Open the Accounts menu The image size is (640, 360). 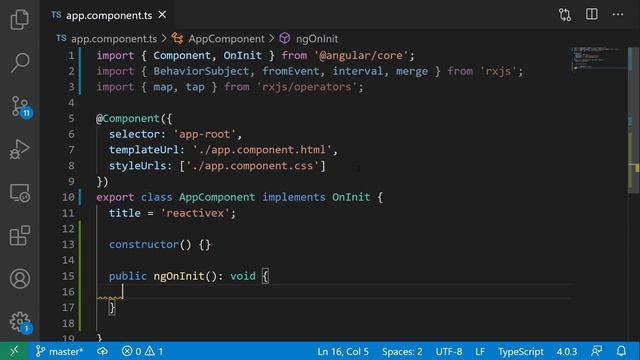(20, 279)
